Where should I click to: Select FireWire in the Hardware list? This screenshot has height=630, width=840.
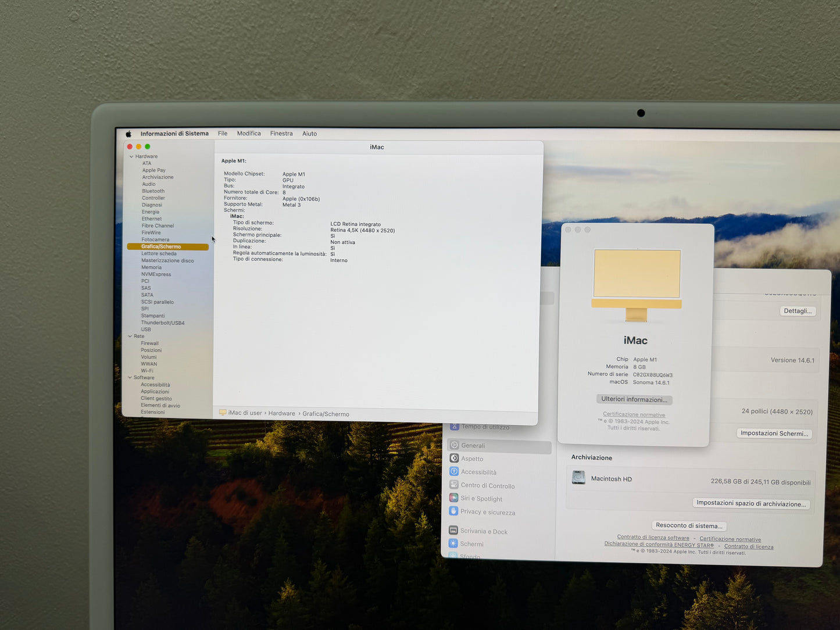151,233
